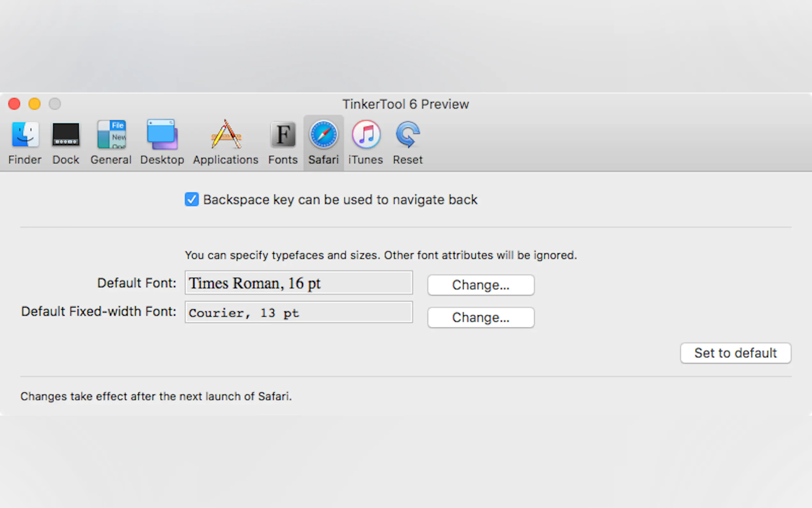Click the Times Roman font field

click(298, 283)
